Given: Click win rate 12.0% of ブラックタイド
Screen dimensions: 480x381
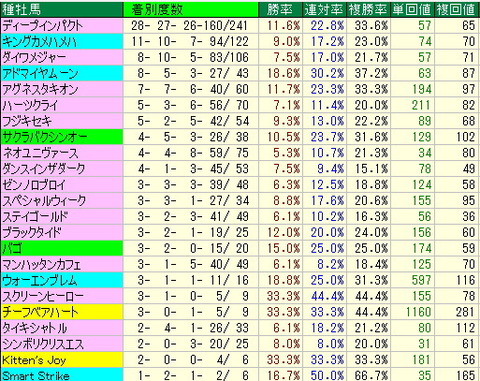Looking at the screenshot, I should [284, 232].
